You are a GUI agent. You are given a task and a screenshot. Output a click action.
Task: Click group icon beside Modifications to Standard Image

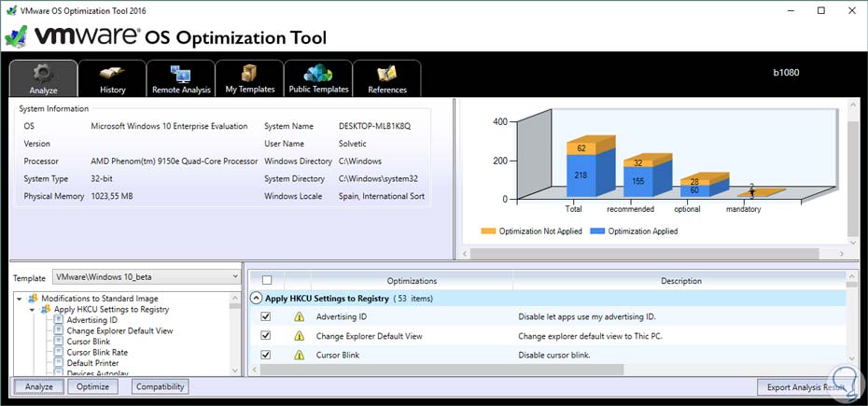click(34, 299)
